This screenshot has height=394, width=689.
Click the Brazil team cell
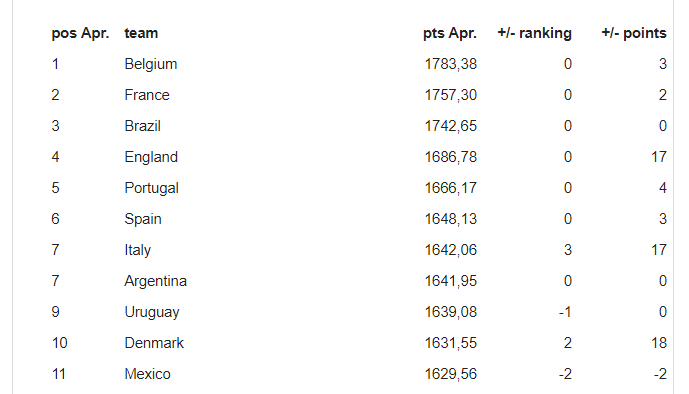pyautogui.click(x=142, y=126)
